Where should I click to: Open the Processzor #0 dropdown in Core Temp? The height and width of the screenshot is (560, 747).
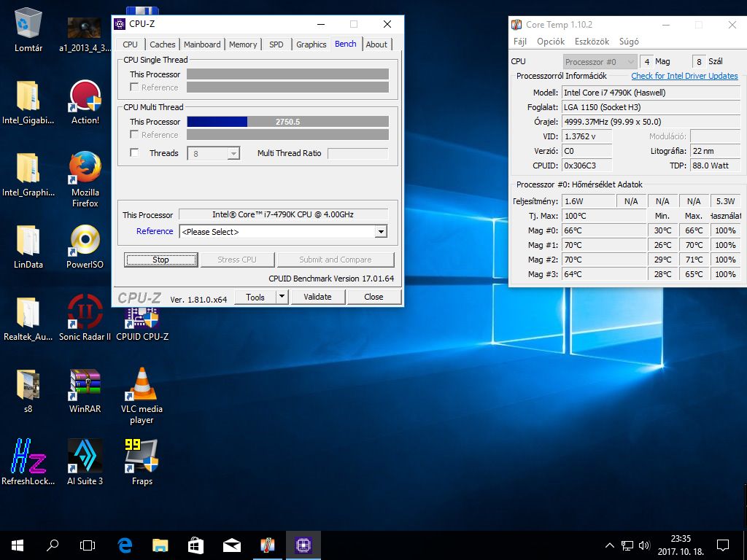click(600, 61)
